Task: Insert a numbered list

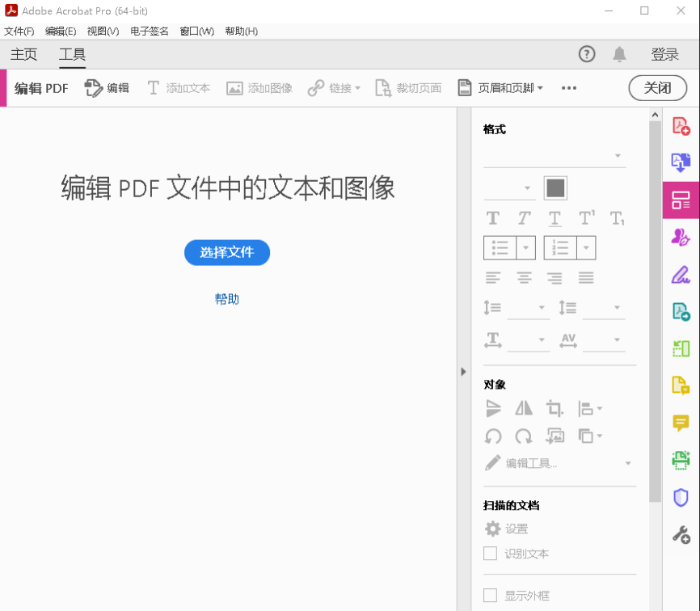Action: click(x=560, y=247)
